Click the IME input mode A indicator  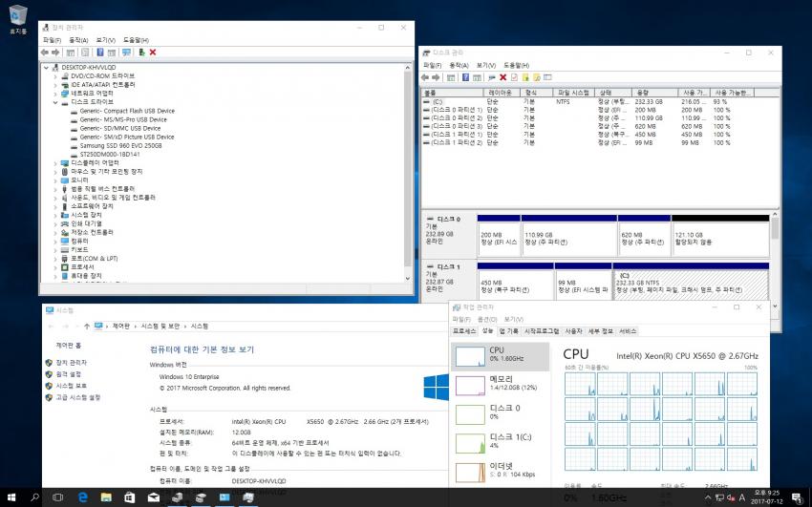pyautogui.click(x=742, y=497)
